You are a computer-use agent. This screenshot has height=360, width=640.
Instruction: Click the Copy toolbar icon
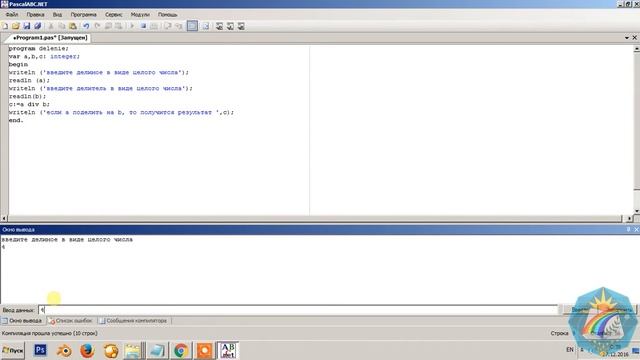(62, 26)
